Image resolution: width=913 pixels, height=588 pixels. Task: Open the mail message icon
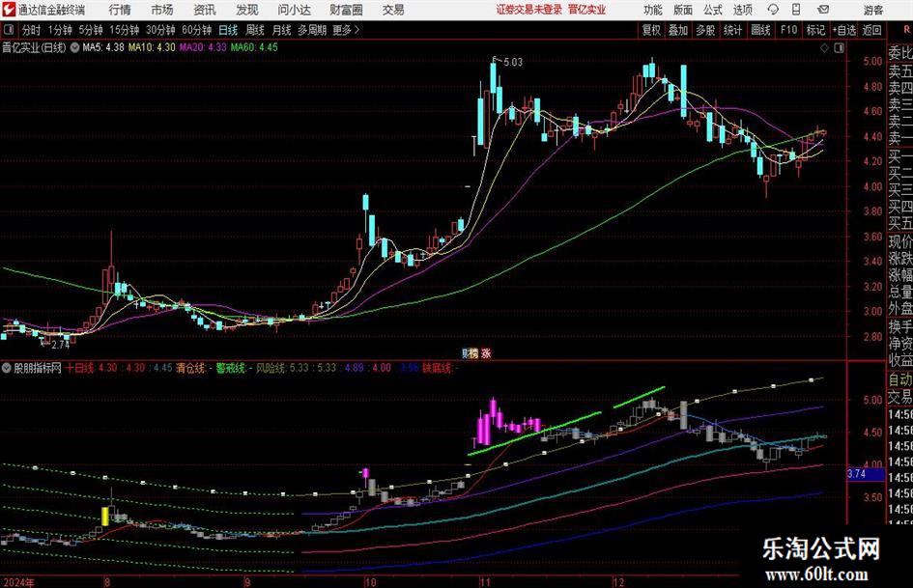pos(823,10)
